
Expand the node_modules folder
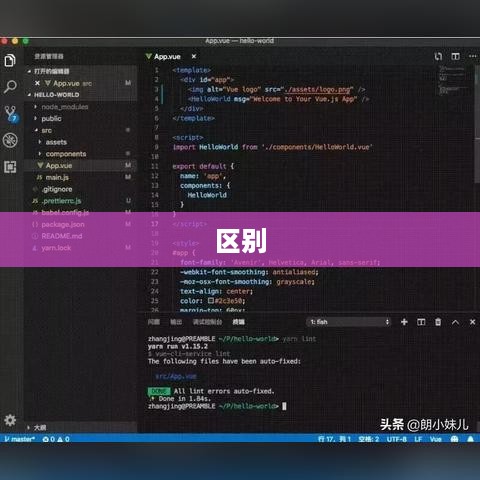click(65, 107)
